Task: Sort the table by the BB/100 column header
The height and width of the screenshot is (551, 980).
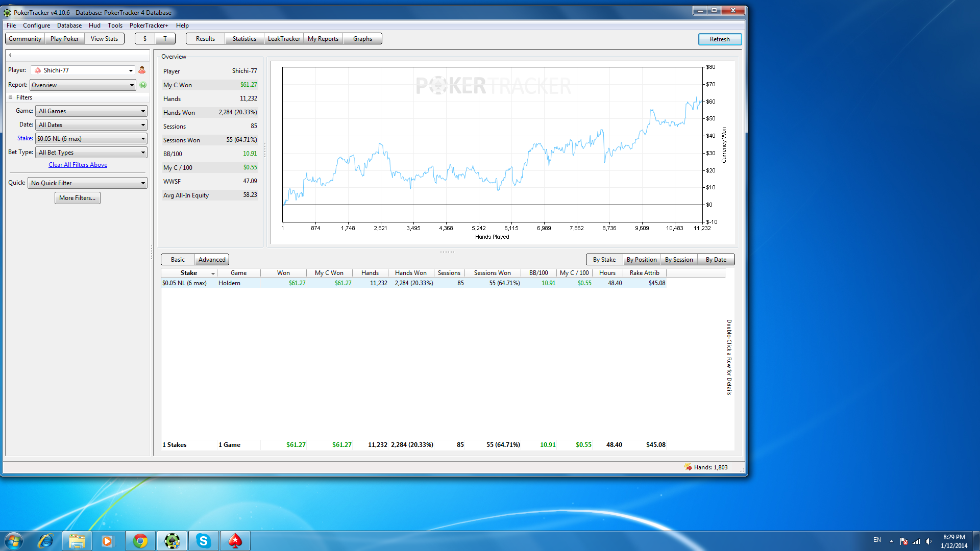Action: tap(538, 273)
